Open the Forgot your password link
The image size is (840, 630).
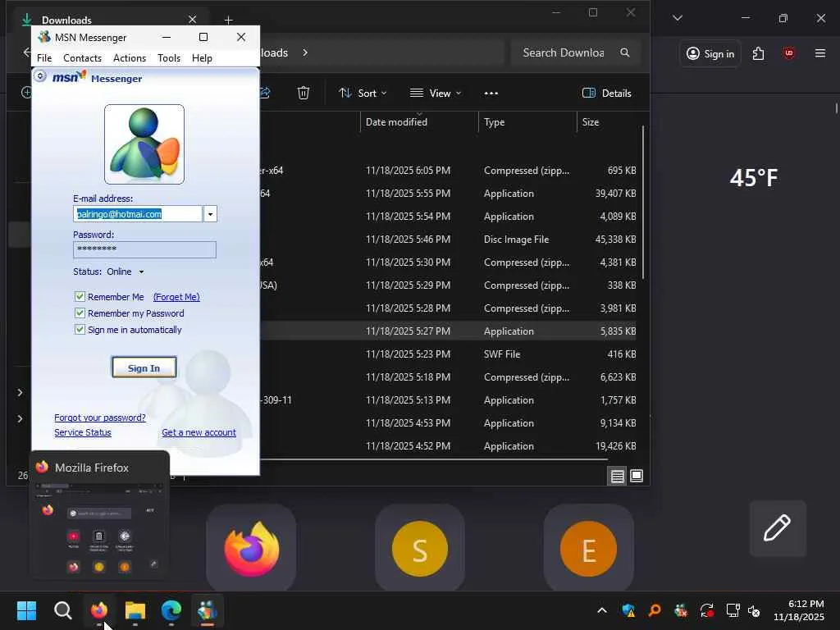pyautogui.click(x=99, y=418)
